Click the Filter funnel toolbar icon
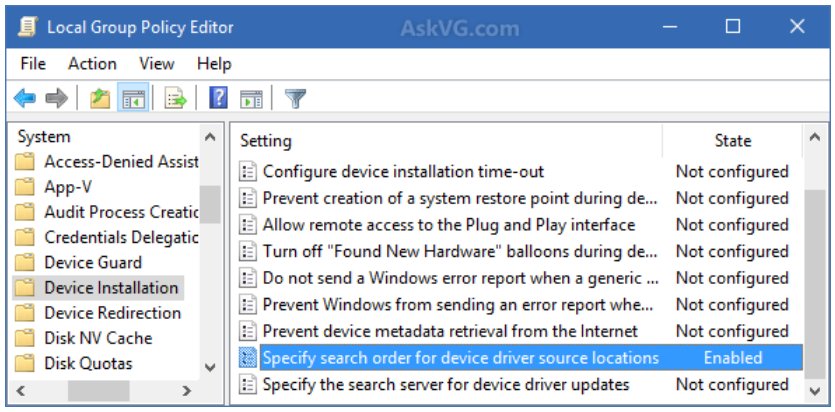This screenshot has width=835, height=412. coord(295,98)
